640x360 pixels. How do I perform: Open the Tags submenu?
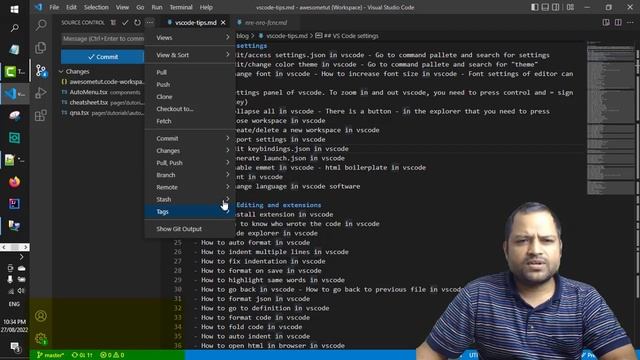click(190, 211)
